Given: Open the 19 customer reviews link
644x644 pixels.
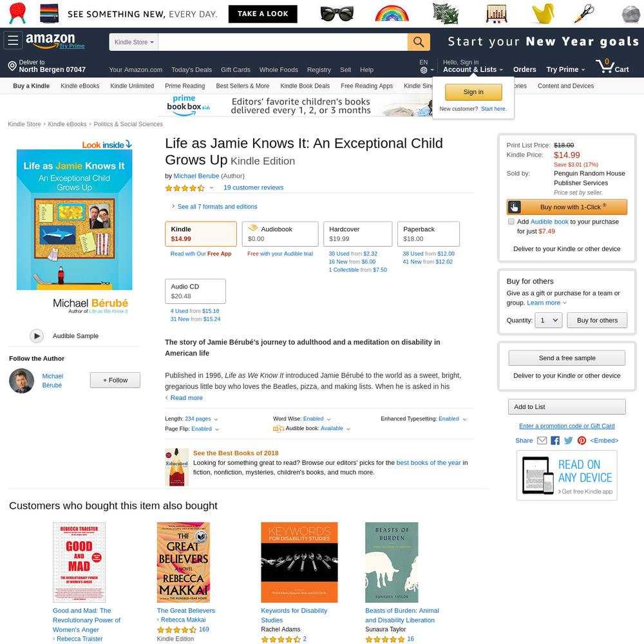Looking at the screenshot, I should click(253, 187).
